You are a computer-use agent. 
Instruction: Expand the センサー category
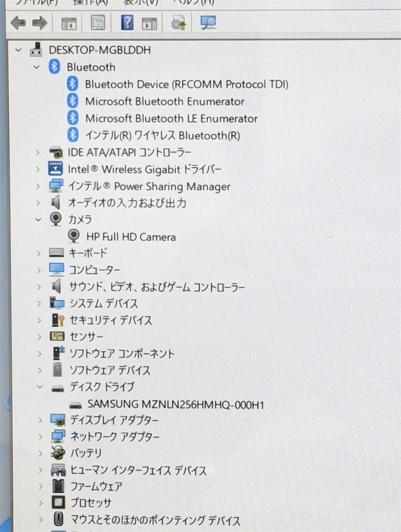coord(39,337)
